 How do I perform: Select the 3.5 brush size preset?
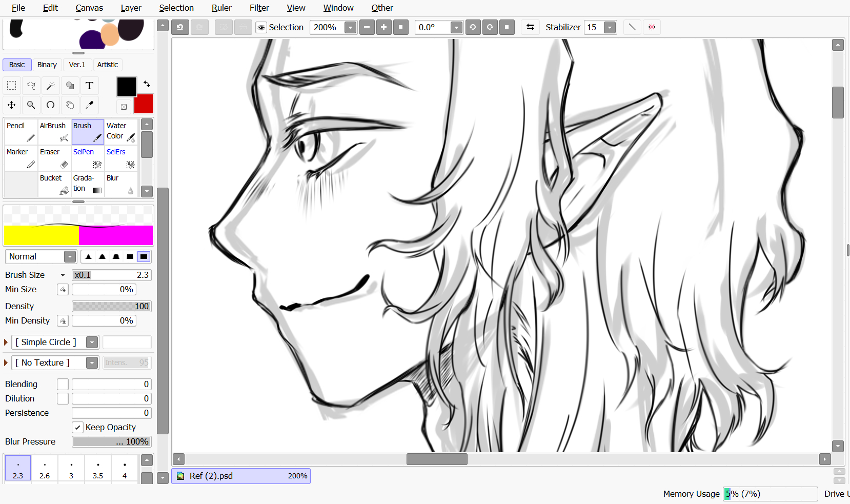[97, 469]
